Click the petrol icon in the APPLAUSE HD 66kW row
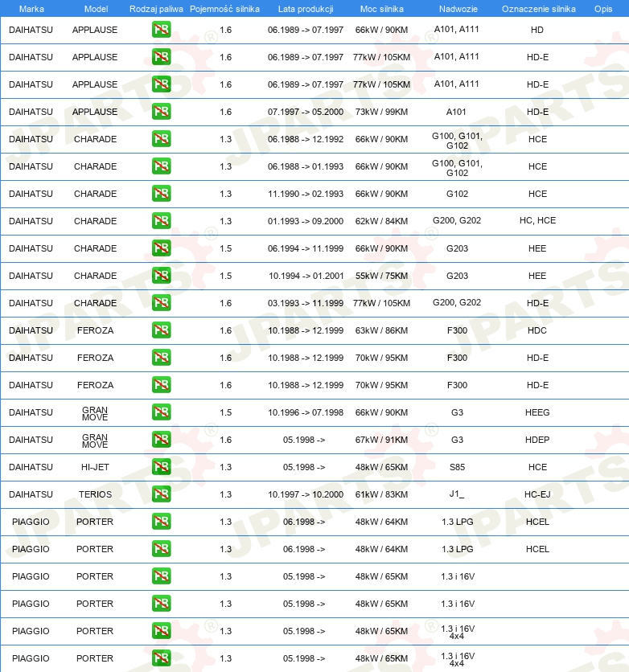The height and width of the screenshot is (672, 629). coord(161,30)
